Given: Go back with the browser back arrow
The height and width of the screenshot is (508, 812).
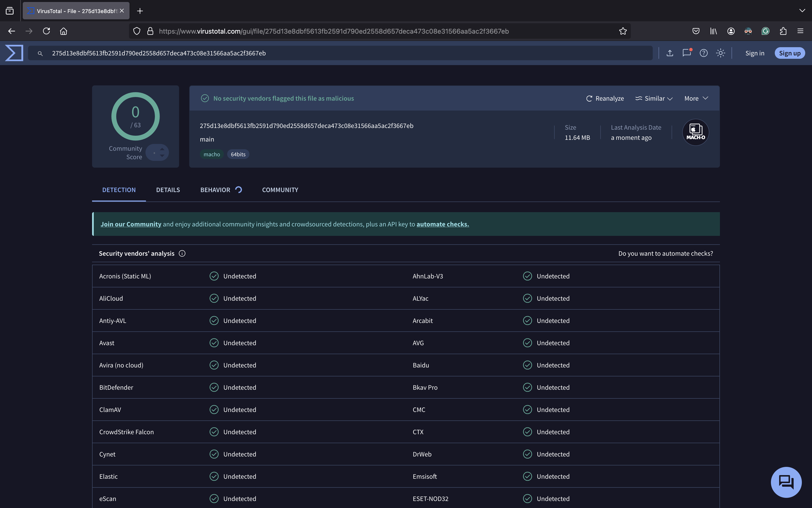Looking at the screenshot, I should pos(12,31).
